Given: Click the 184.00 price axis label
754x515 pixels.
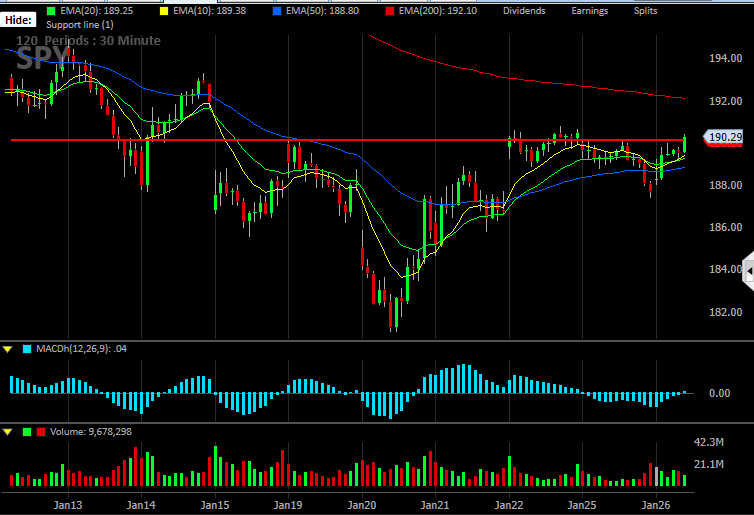Looking at the screenshot, I should pos(726,269).
